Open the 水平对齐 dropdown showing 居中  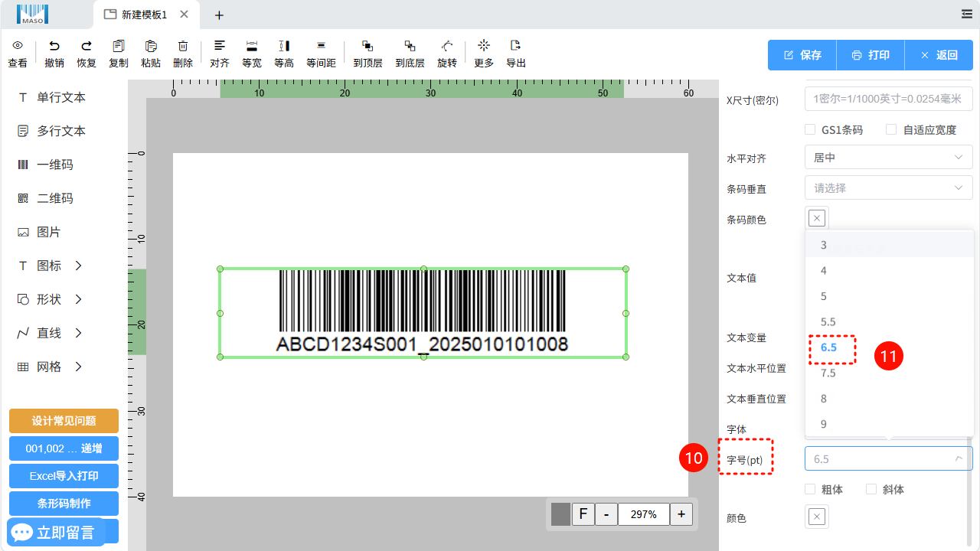pyautogui.click(x=889, y=158)
